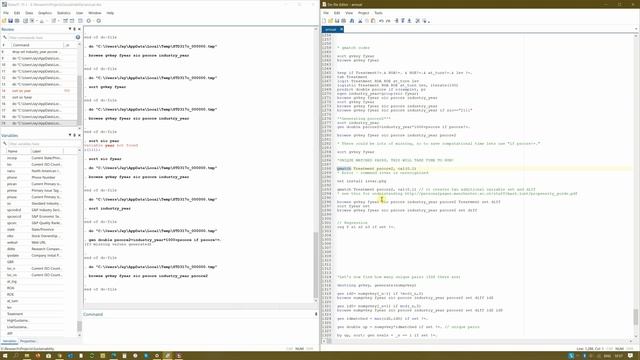
Task: Open the Review panel filter dropdown arrow
Action: (x=70, y=29)
